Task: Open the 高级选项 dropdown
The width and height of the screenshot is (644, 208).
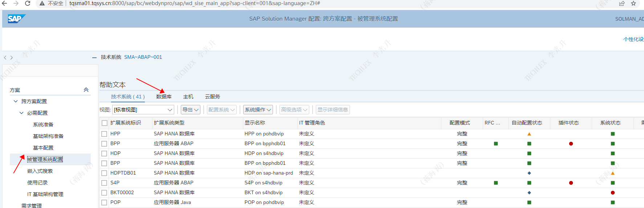Action: pyautogui.click(x=294, y=110)
